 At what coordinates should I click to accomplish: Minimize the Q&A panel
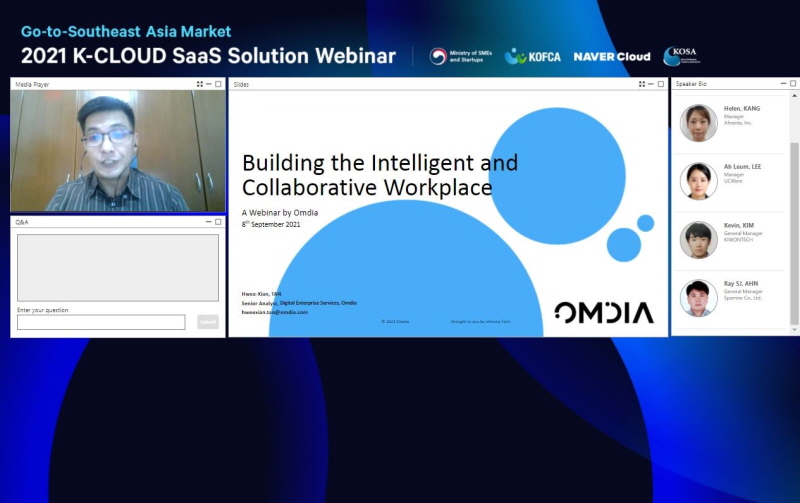209,221
